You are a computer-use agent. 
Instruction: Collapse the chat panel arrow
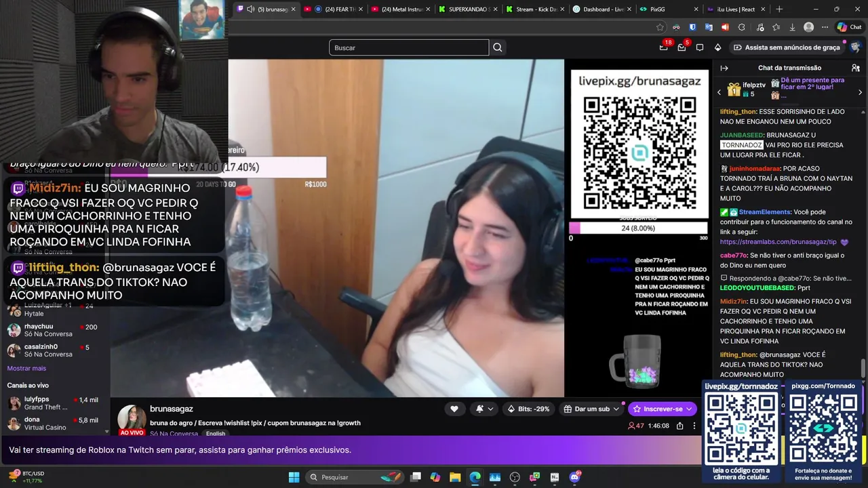point(724,68)
